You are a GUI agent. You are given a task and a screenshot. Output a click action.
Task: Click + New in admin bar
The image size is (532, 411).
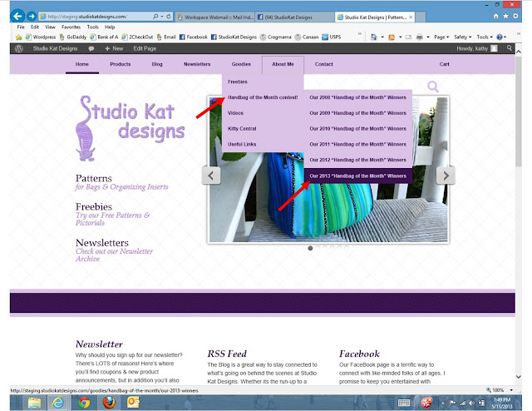click(114, 48)
